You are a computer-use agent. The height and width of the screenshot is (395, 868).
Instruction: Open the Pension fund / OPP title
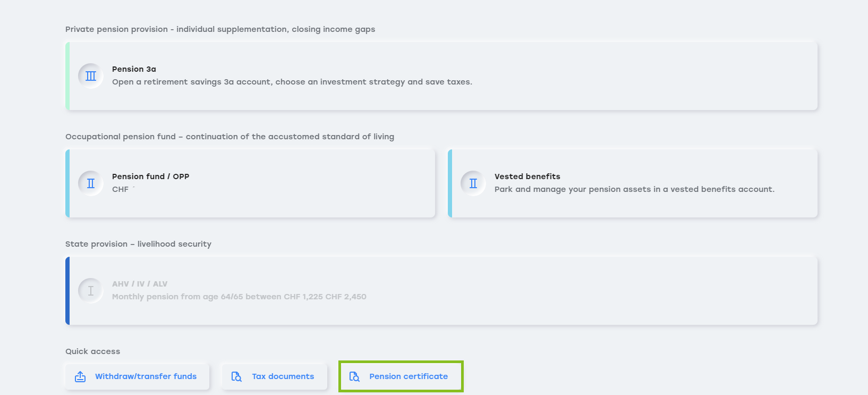pos(150,177)
